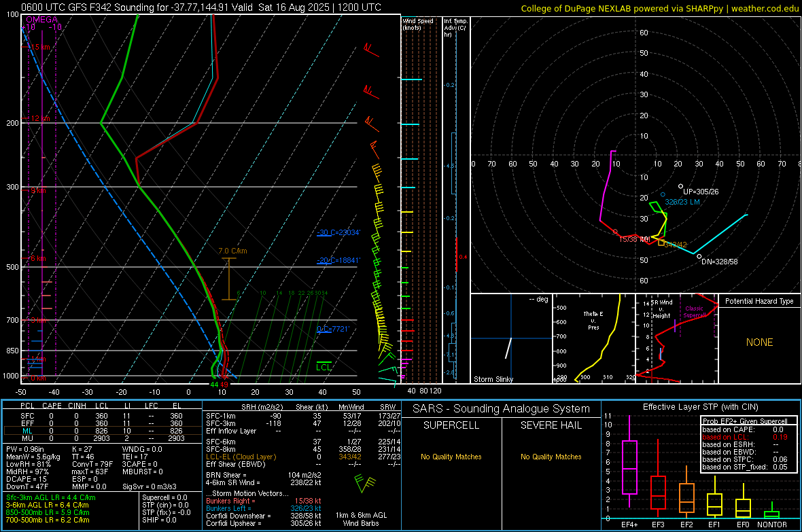Viewport: 802px width, 532px height.
Task: Click the OMEGA label on the skew-T
Action: pos(42,20)
